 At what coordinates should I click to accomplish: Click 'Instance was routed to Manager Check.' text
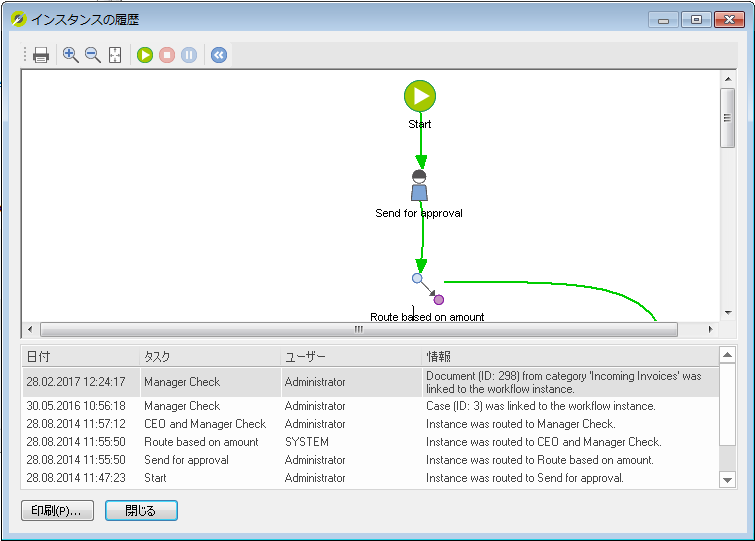pyautogui.click(x=521, y=424)
